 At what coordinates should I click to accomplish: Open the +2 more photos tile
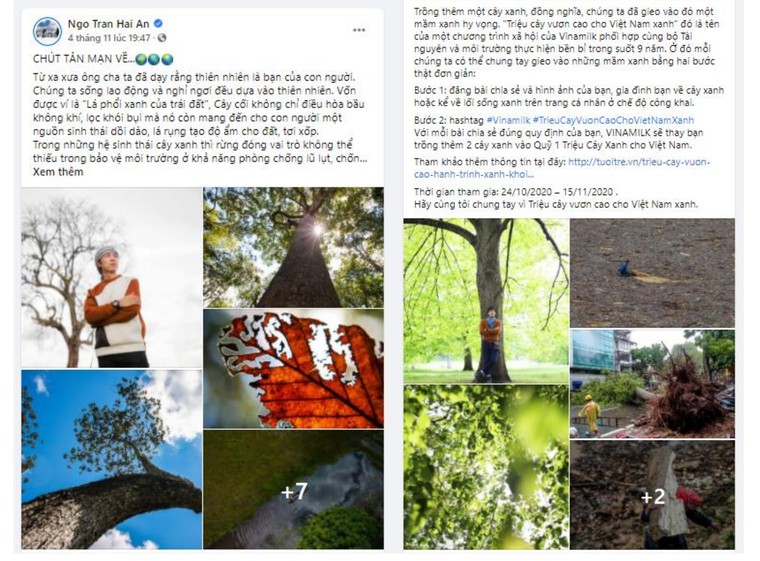pos(652,495)
